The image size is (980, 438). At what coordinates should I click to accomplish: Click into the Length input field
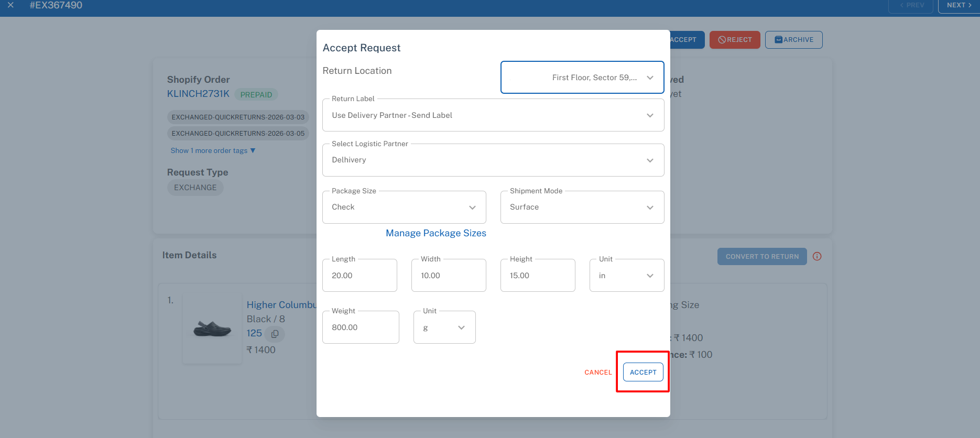click(x=360, y=276)
